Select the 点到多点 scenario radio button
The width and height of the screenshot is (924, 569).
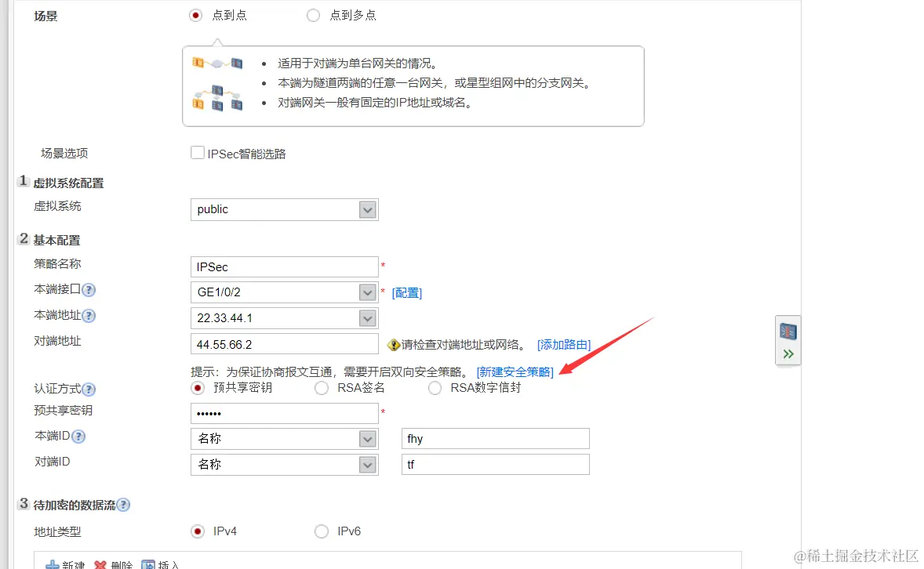coord(314,16)
